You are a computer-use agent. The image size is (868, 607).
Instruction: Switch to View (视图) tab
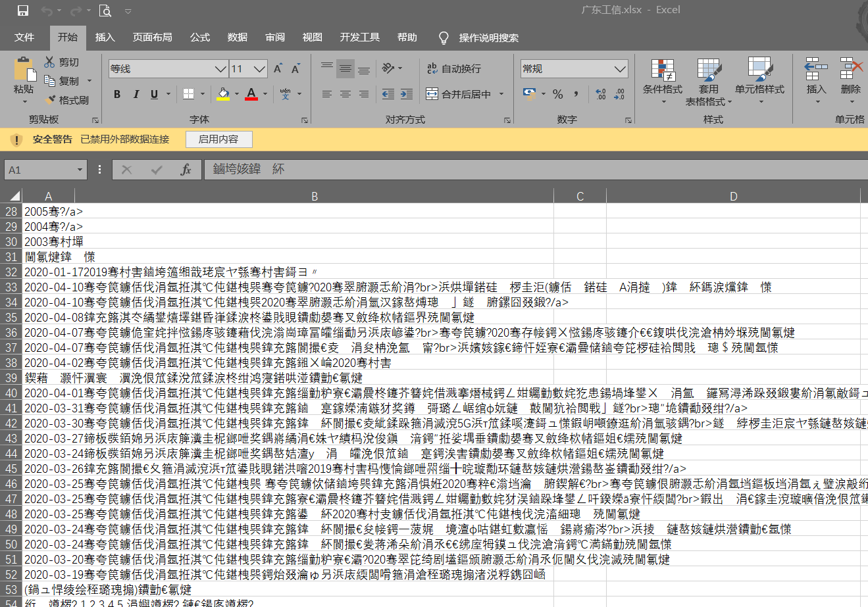point(313,37)
